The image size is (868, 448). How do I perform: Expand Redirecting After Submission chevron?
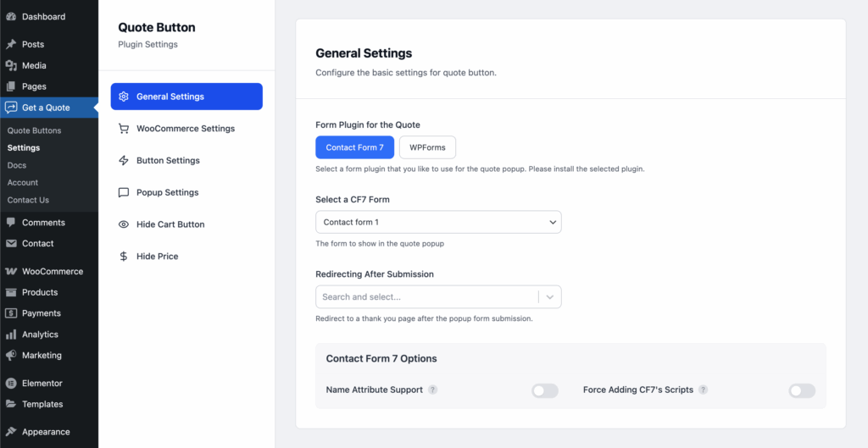pos(550,297)
